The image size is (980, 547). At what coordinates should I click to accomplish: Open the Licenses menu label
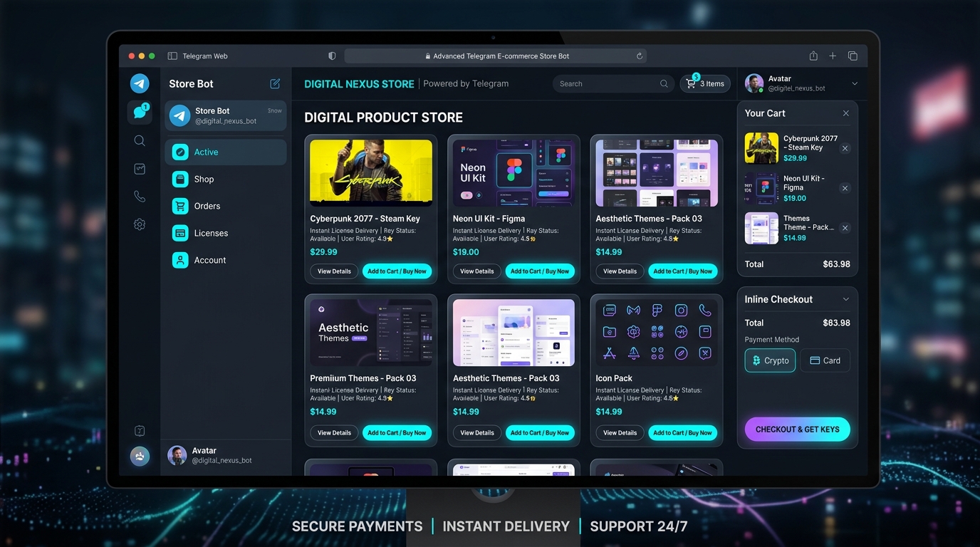coord(211,233)
